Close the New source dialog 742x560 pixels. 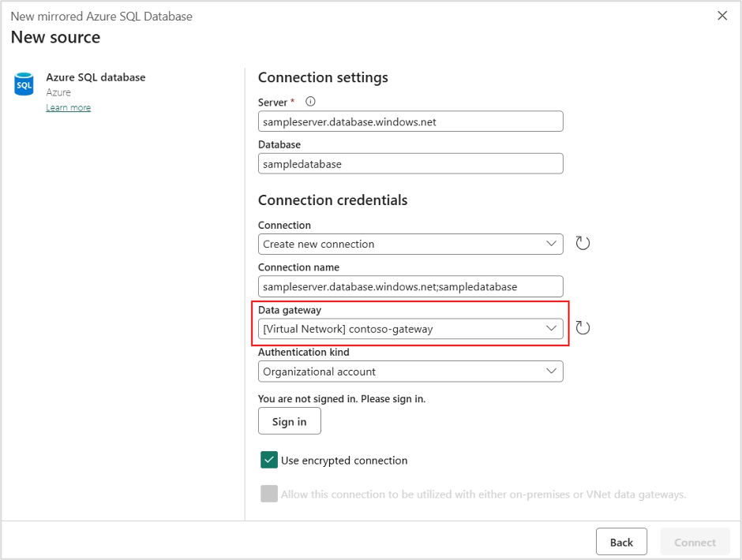[722, 16]
